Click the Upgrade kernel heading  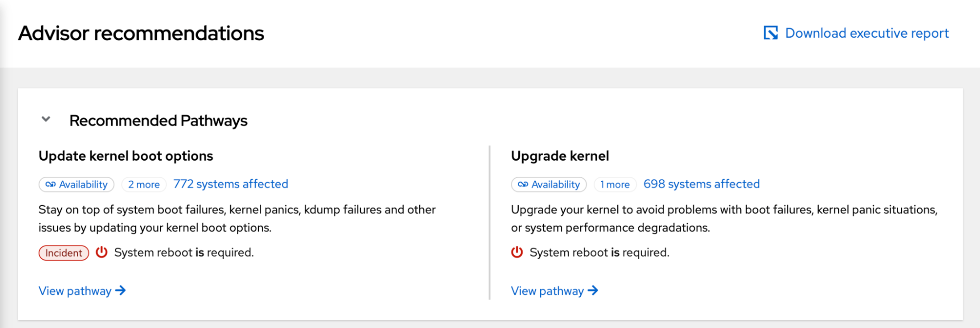coord(560,156)
